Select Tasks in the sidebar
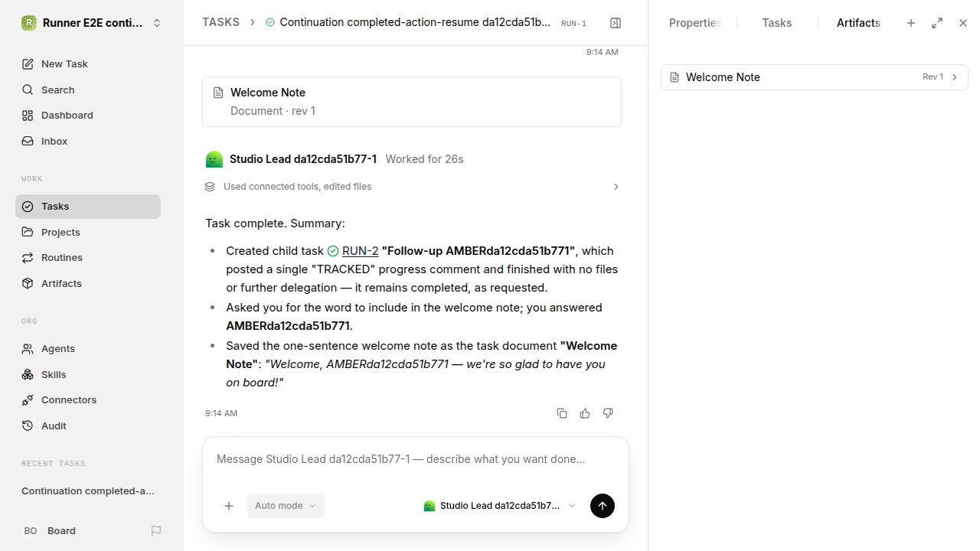The height and width of the screenshot is (551, 980). pos(88,207)
